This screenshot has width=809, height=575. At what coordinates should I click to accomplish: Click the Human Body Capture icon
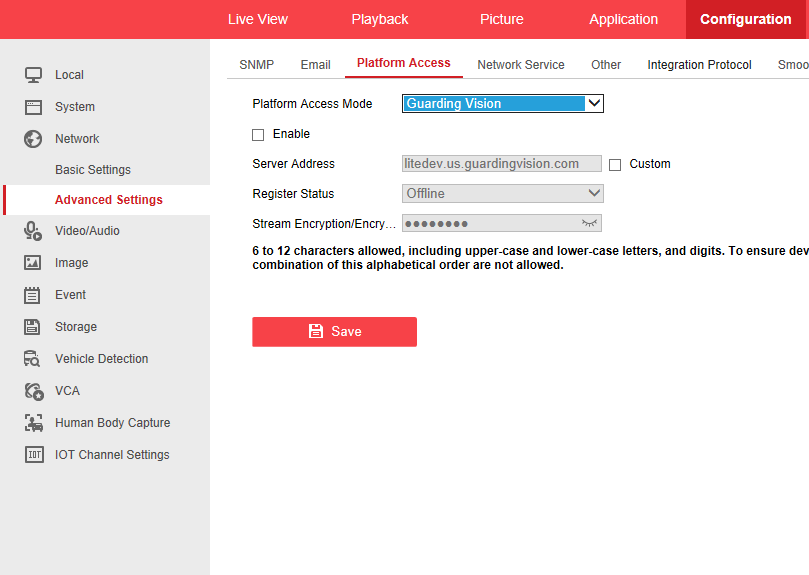(33, 423)
